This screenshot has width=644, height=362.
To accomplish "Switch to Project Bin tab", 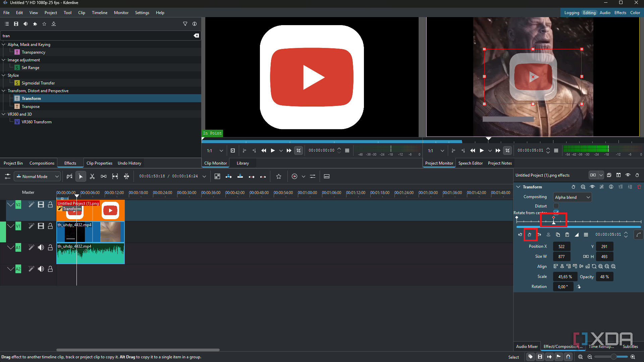I will [x=13, y=163].
